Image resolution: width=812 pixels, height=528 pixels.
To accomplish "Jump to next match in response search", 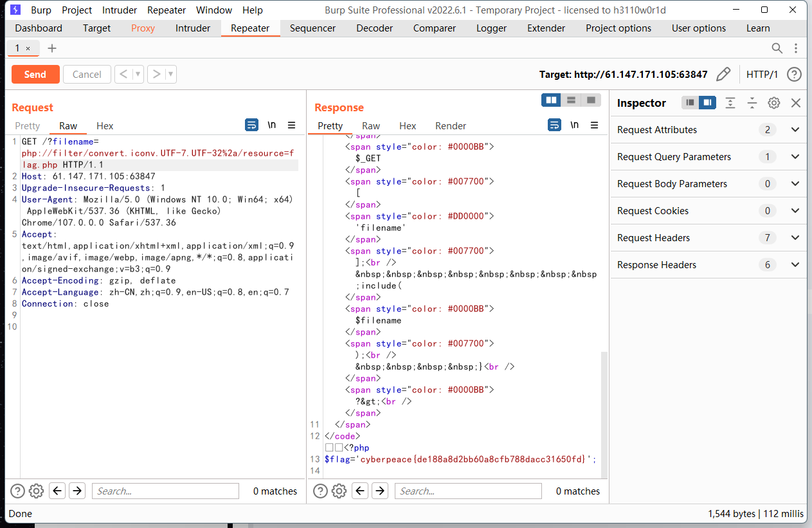I will tap(380, 491).
